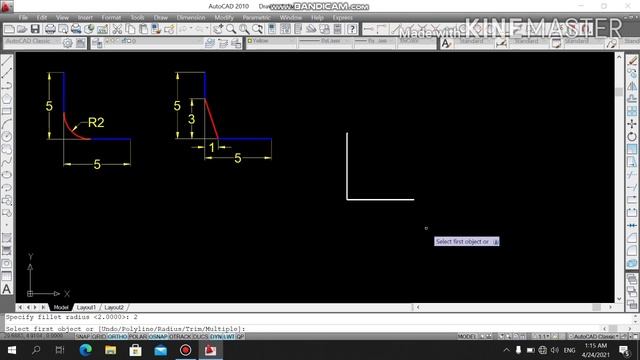Open the Draw menu
The height and width of the screenshot is (360, 640).
coord(160,18)
